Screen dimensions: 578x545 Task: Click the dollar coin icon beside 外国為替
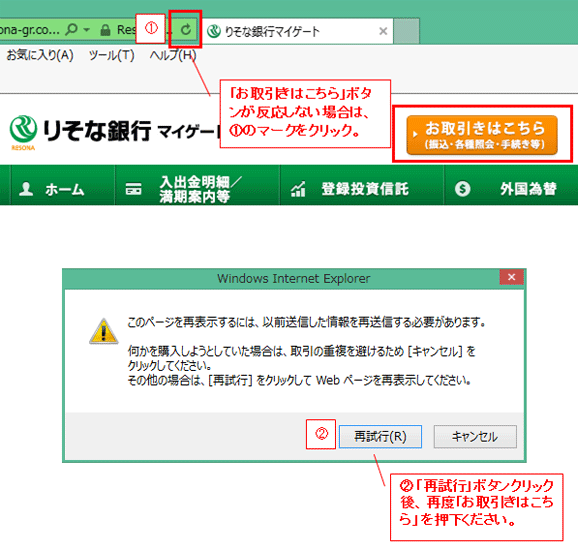pyautogui.click(x=462, y=189)
